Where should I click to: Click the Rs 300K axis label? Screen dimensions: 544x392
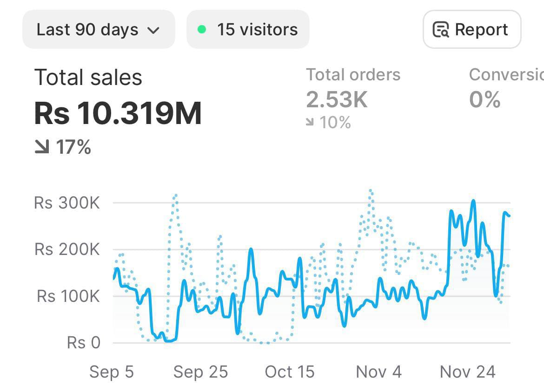coord(67,203)
